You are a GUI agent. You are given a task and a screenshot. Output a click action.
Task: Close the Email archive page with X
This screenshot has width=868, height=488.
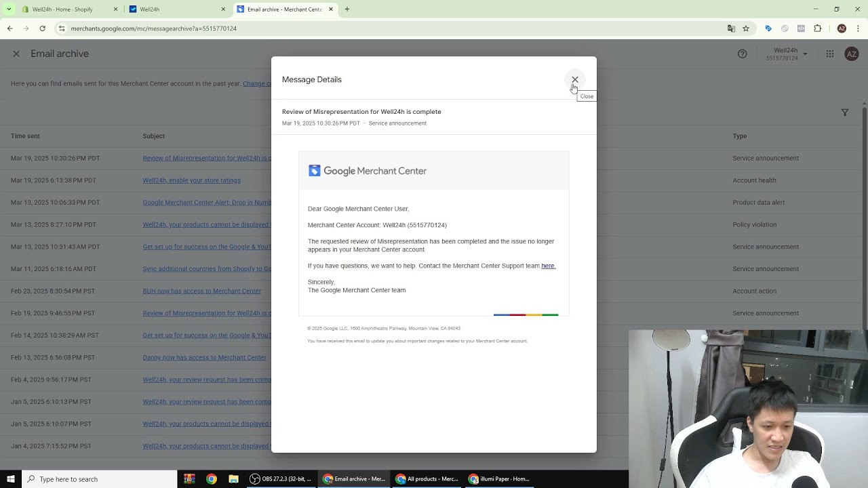[16, 54]
